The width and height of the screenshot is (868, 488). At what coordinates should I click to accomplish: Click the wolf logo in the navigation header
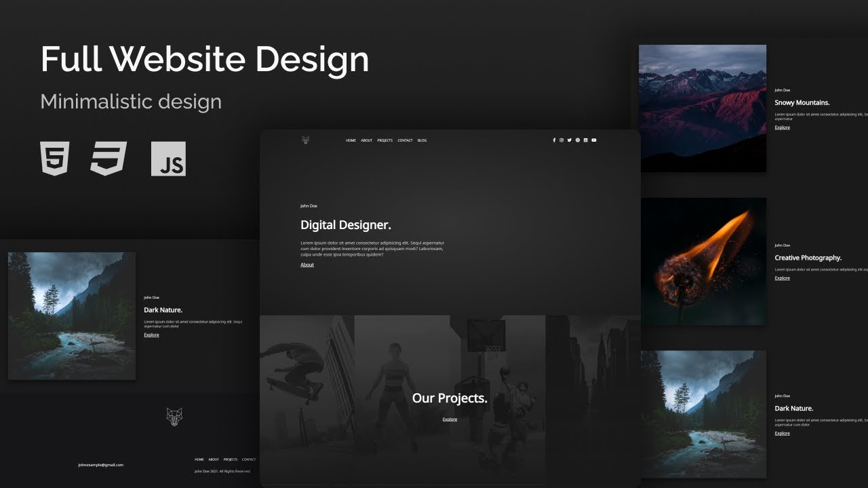click(305, 140)
